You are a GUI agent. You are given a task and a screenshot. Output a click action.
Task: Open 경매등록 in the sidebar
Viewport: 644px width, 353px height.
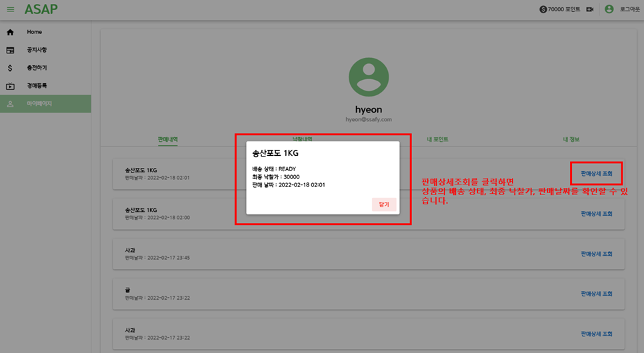45,86
